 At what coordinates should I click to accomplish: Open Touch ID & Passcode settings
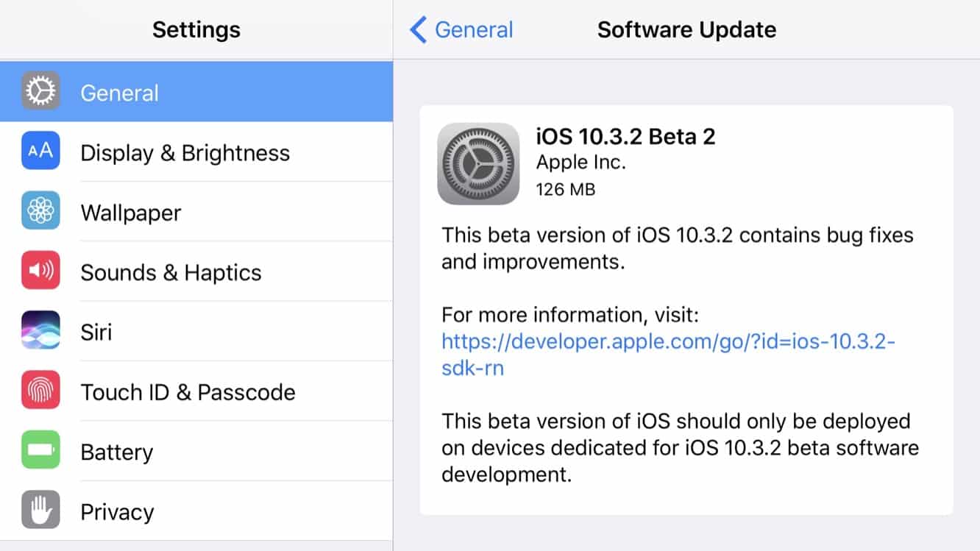point(188,392)
